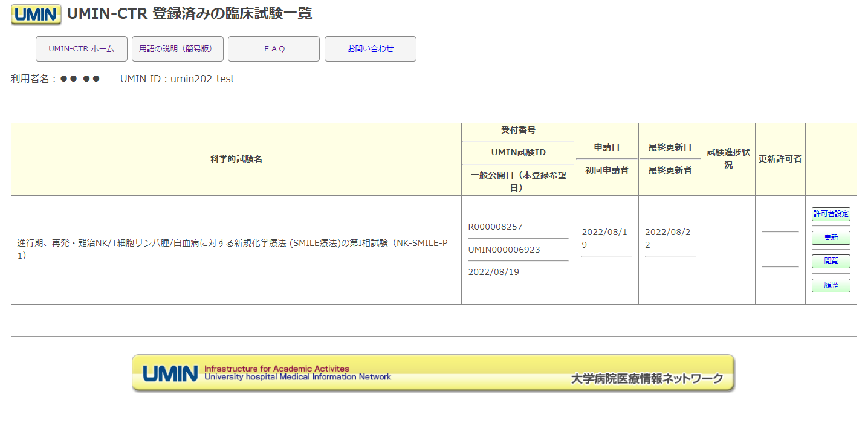Screen dimensions: 868x426
Task: Click the 科学的試験名 column header
Action: point(236,159)
